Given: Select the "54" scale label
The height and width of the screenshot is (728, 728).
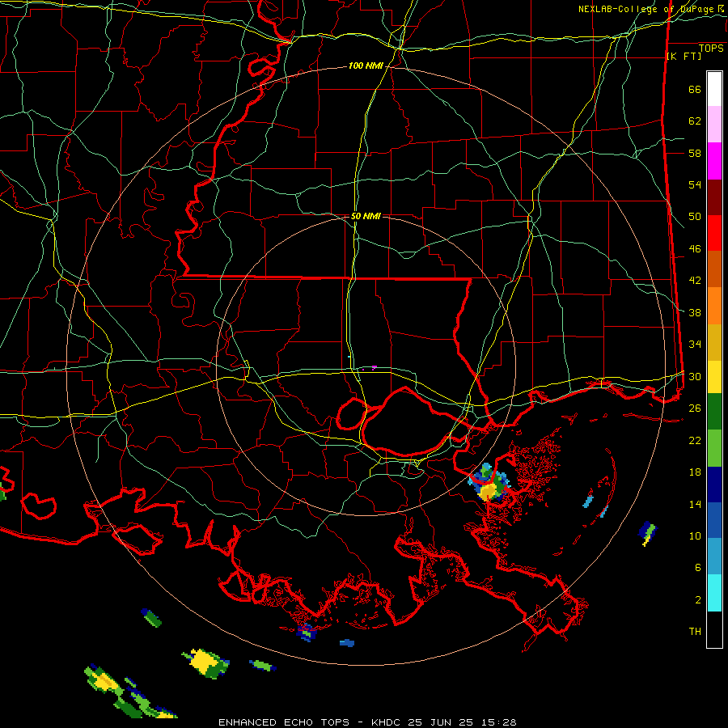Looking at the screenshot, I should click(695, 184).
